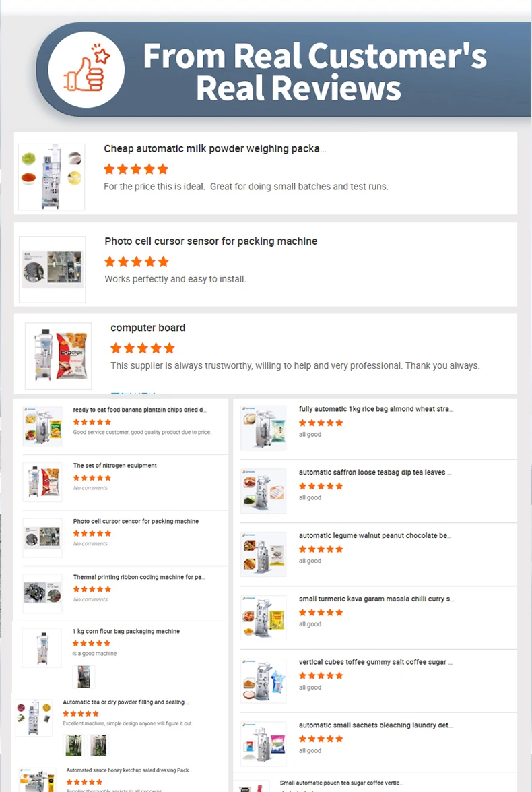Image resolution: width=532 pixels, height=792 pixels.
Task: Click the small turmeric kava garam masala thumbnail
Action: (263, 617)
